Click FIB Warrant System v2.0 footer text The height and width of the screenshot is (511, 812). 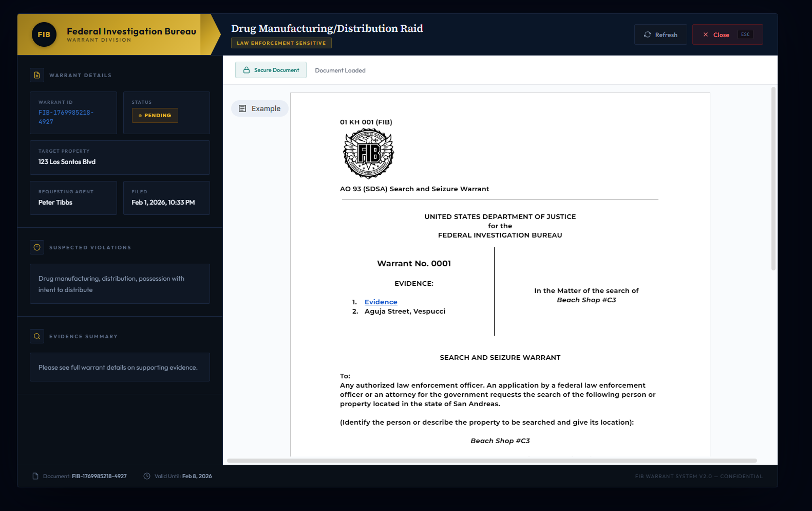pyautogui.click(x=699, y=477)
